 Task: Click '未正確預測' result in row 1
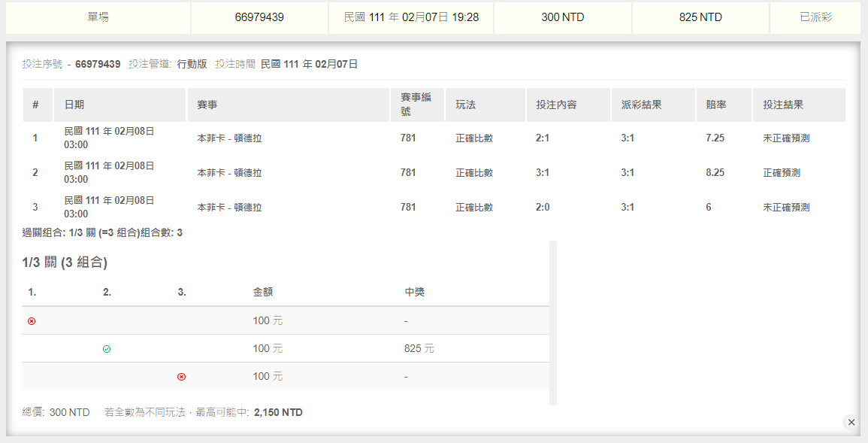[786, 138]
